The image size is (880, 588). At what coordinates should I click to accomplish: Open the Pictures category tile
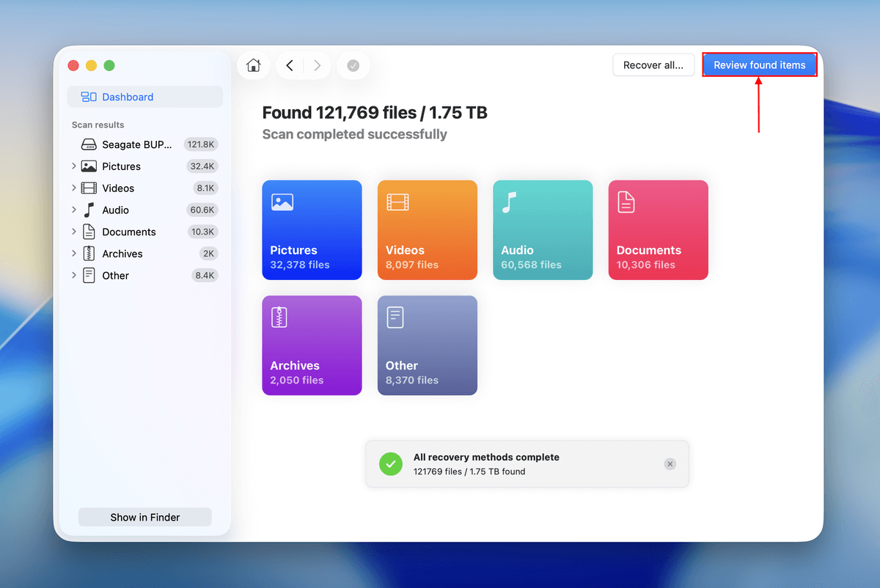click(x=312, y=229)
